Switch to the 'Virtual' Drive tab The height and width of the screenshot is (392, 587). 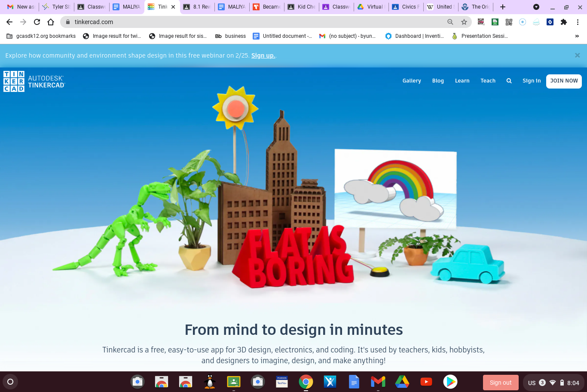pos(371,7)
